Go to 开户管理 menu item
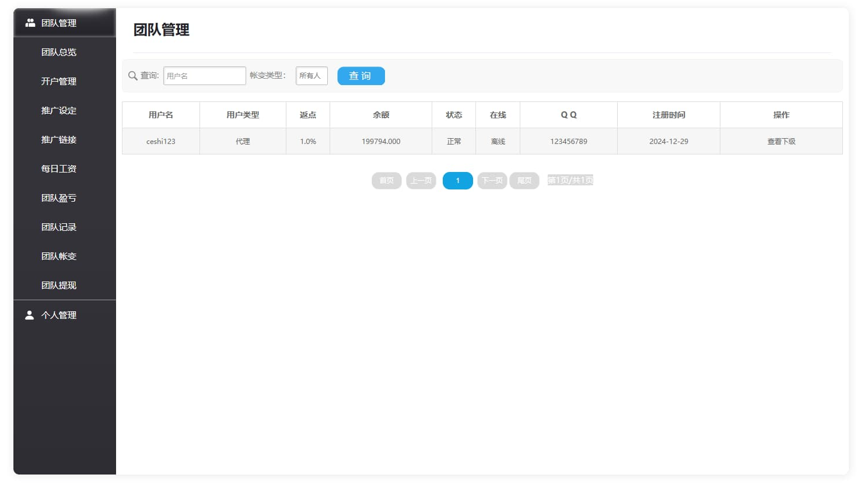Viewport: 868px width, 492px height. pyautogui.click(x=59, y=81)
